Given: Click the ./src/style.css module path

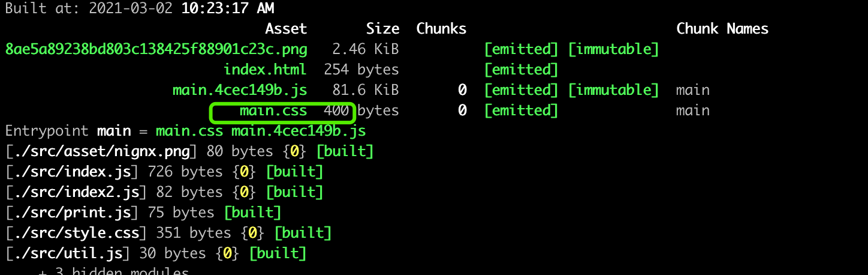Looking at the screenshot, I should pos(76,233).
